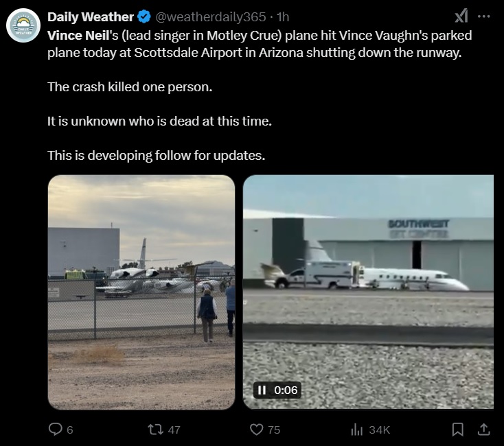Like the post with heart icon
This screenshot has width=504, height=446.
(257, 430)
